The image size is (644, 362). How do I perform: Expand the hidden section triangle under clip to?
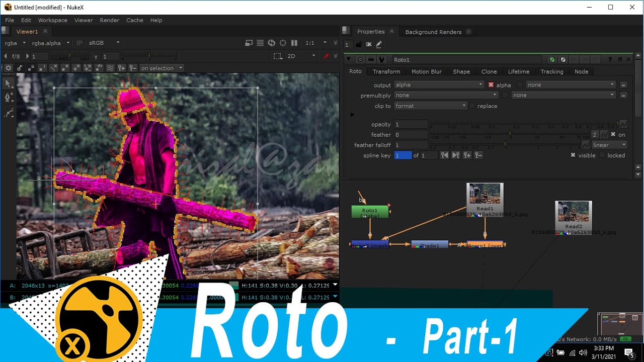point(352,115)
